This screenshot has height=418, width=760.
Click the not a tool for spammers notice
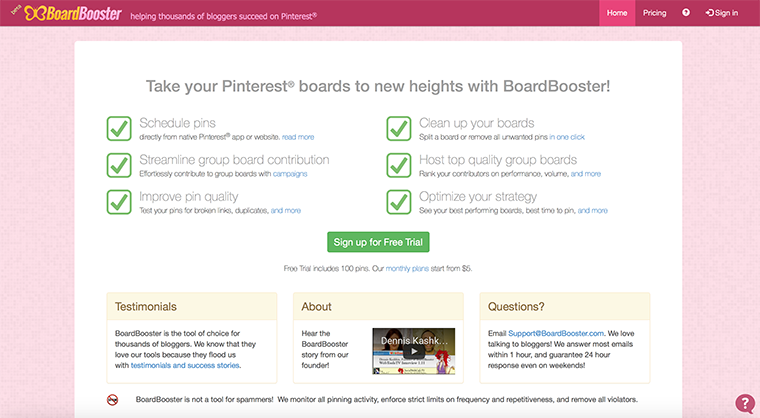[387, 400]
